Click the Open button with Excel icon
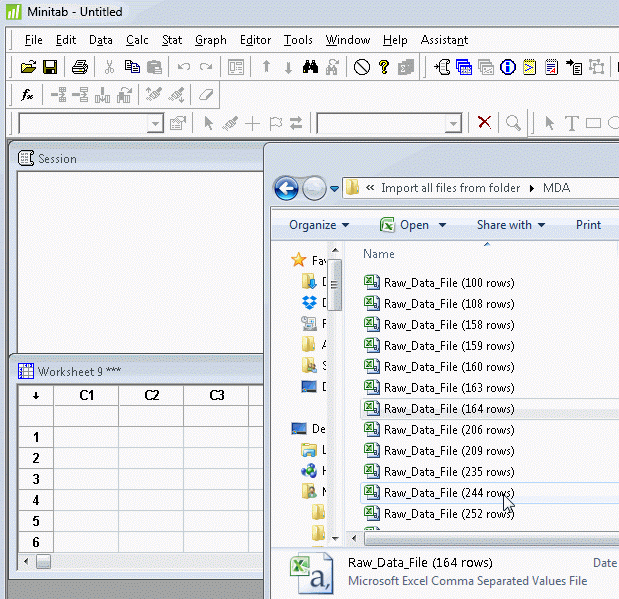 point(404,225)
